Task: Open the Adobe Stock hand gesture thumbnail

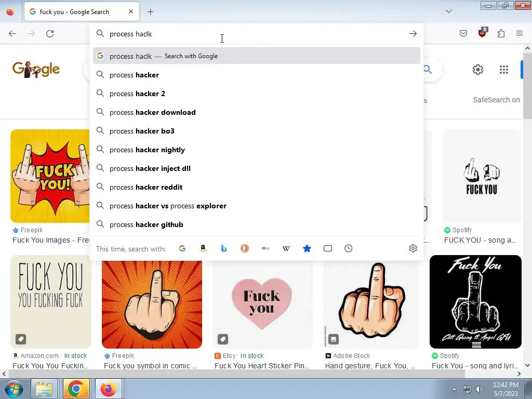Action: (372, 304)
